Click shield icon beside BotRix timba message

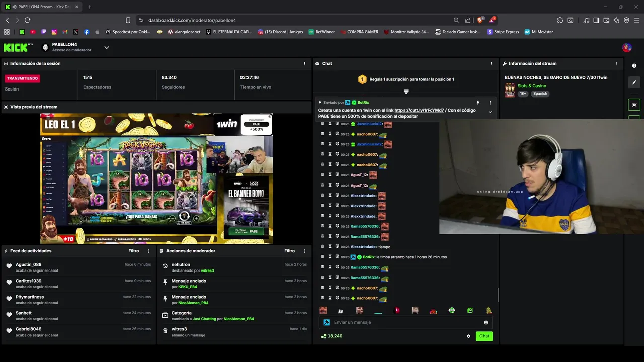[337, 257]
